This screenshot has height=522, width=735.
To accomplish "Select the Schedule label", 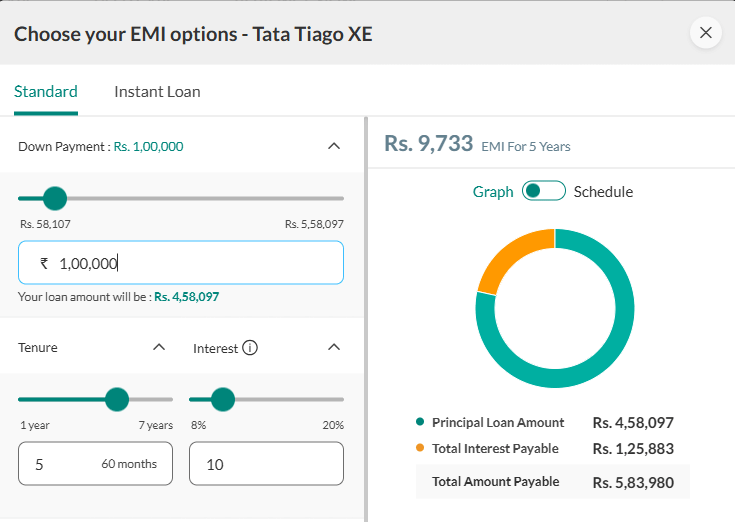I will coord(603,192).
